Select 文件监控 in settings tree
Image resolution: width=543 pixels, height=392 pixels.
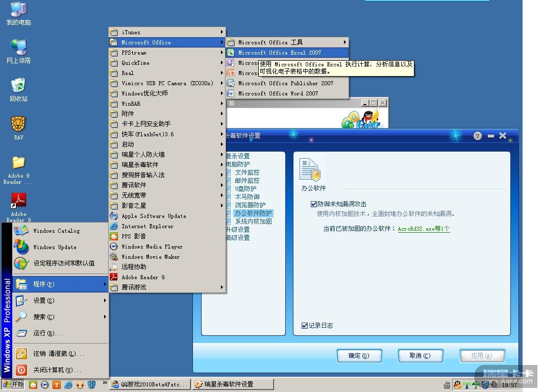tap(247, 173)
